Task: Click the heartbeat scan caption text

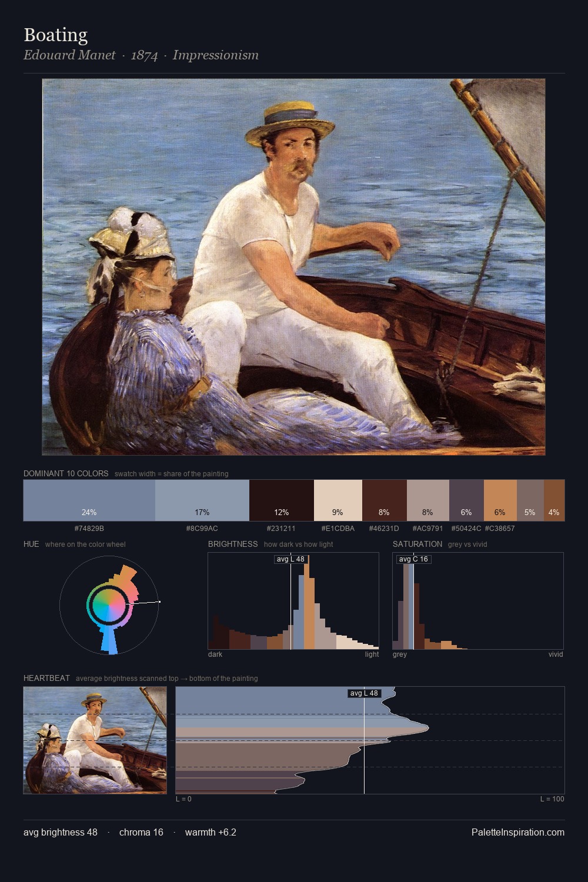Action: coord(167,679)
